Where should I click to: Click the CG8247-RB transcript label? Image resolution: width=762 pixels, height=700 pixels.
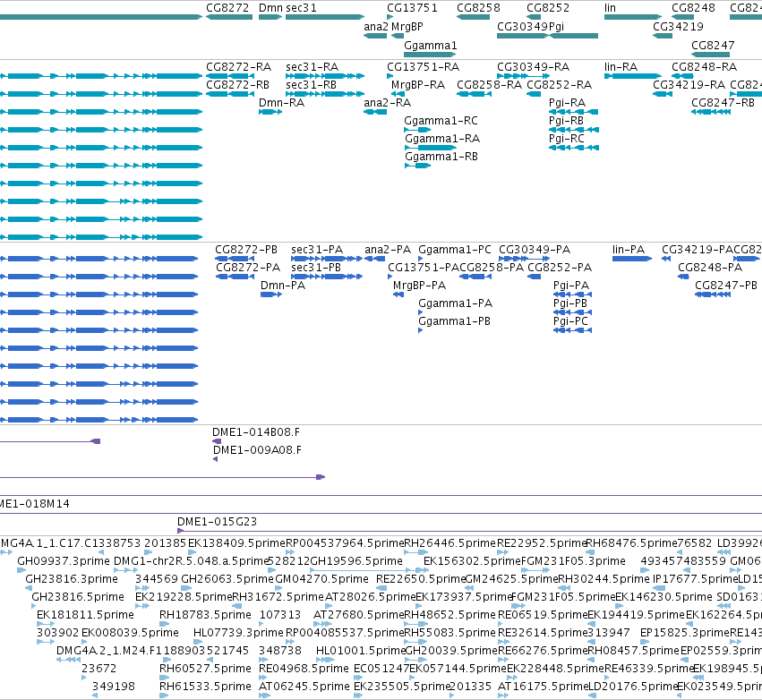click(x=723, y=103)
